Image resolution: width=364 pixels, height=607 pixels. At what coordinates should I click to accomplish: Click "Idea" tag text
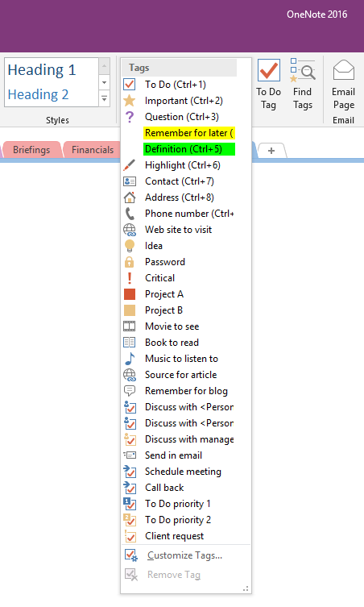154,246
